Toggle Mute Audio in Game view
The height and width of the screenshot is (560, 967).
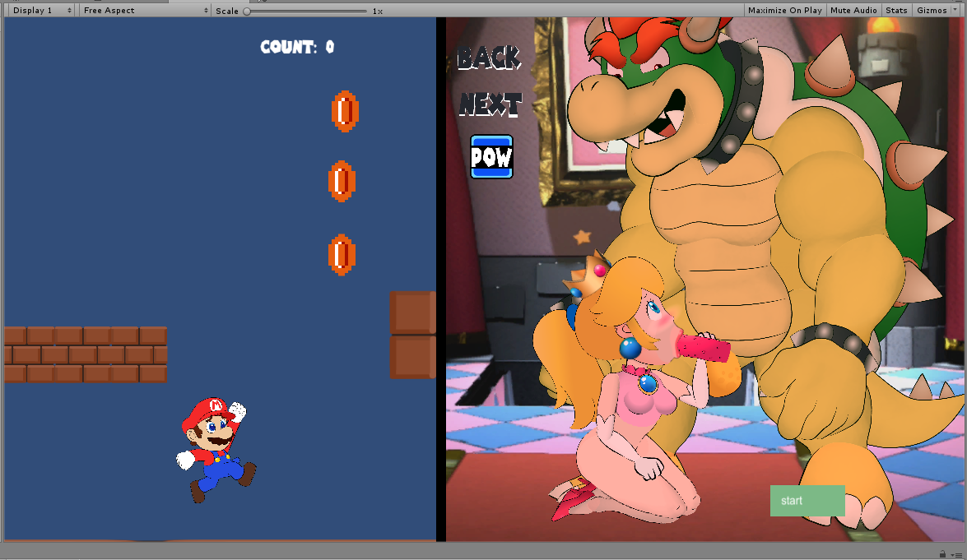(x=853, y=11)
